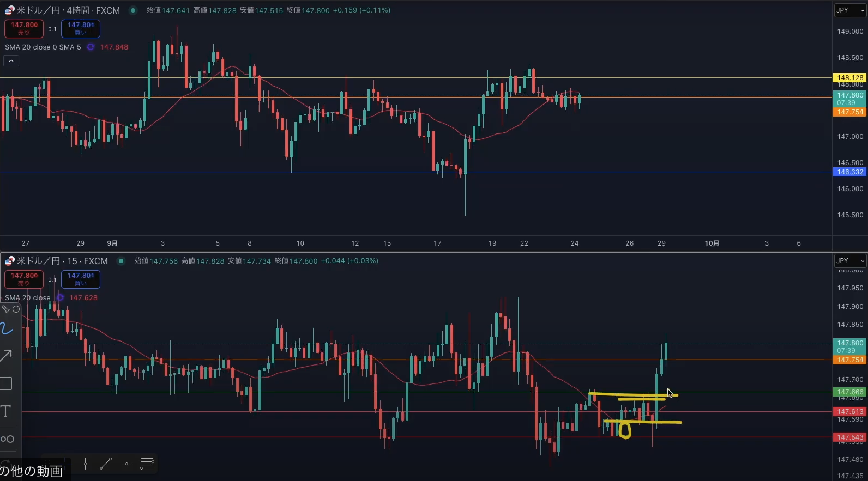The image size is (868, 481).
Task: Click the yellow 148.128 price label
Action: tap(849, 78)
